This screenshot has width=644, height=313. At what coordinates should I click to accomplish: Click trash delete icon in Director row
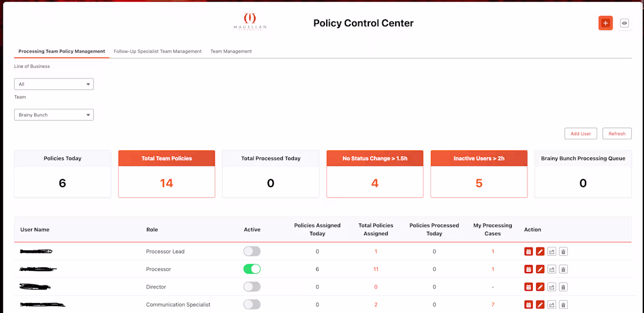click(563, 287)
